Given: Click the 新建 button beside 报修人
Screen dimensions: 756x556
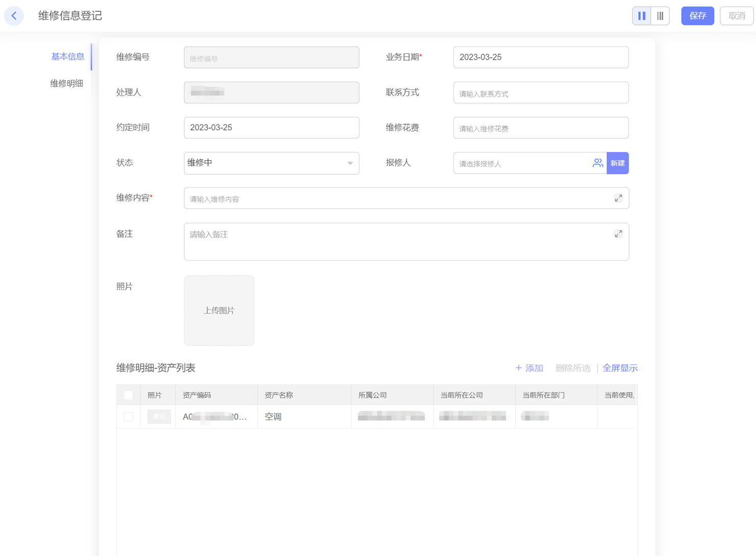Looking at the screenshot, I should click(x=617, y=163).
